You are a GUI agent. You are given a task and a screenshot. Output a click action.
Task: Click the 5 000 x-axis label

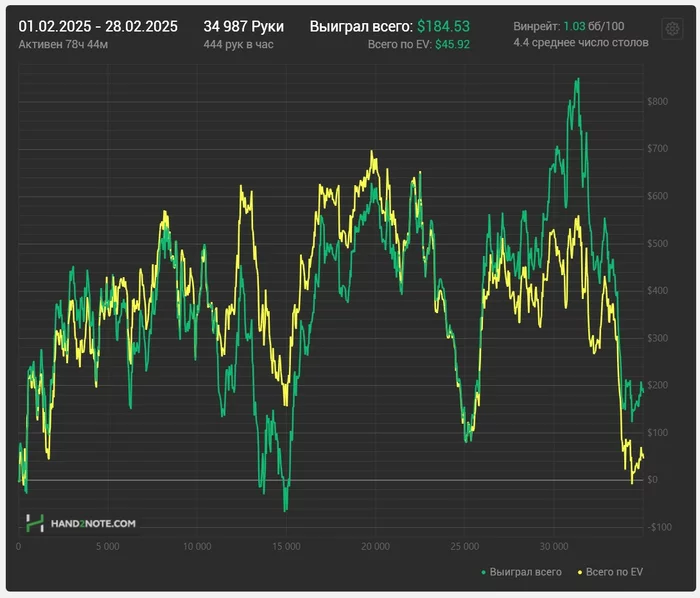tap(108, 546)
